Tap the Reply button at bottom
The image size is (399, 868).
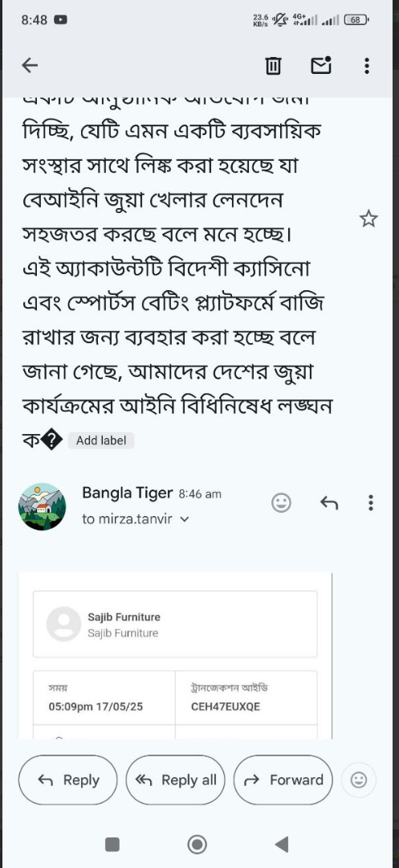point(68,780)
